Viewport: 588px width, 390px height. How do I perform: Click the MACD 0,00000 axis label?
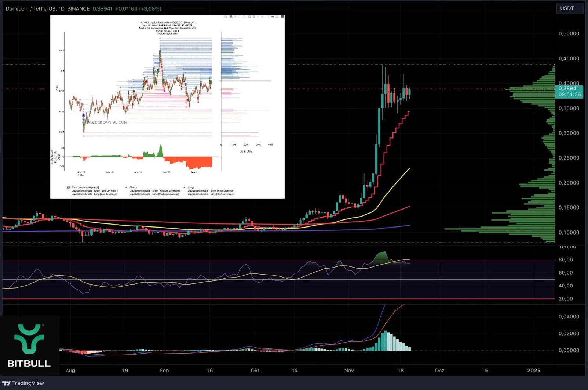click(x=569, y=350)
